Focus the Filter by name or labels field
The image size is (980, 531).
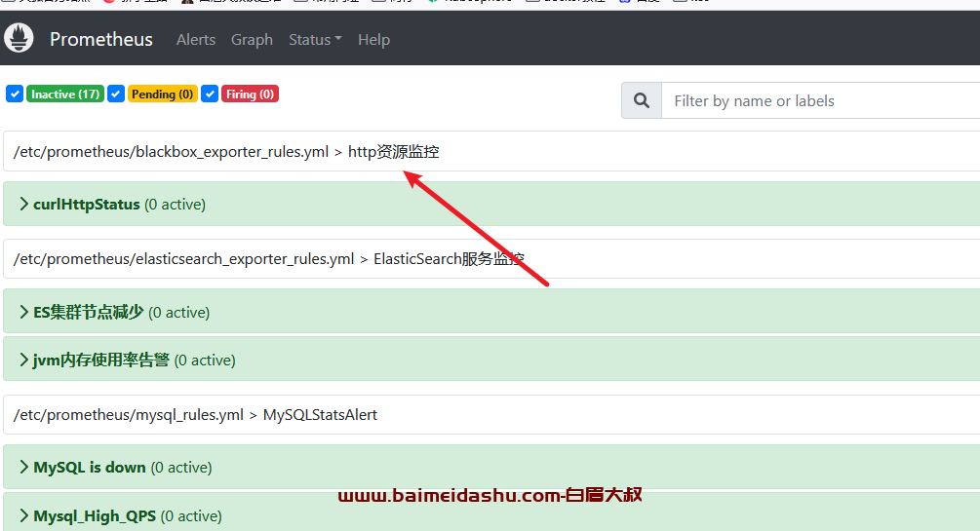(821, 100)
